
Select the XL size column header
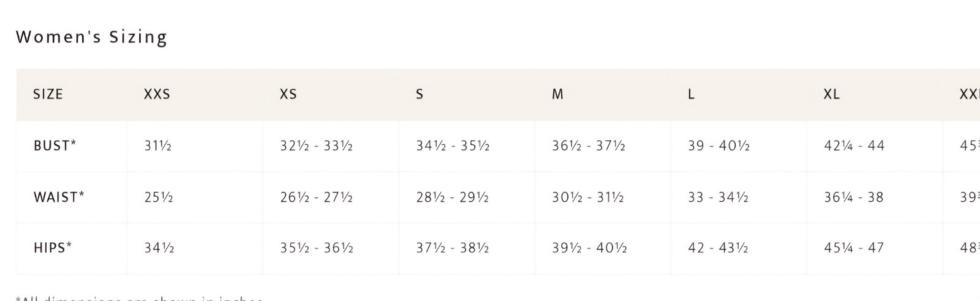point(831,94)
